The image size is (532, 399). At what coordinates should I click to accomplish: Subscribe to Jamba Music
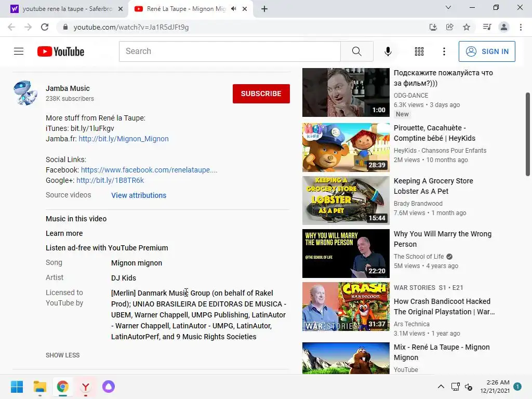click(261, 94)
